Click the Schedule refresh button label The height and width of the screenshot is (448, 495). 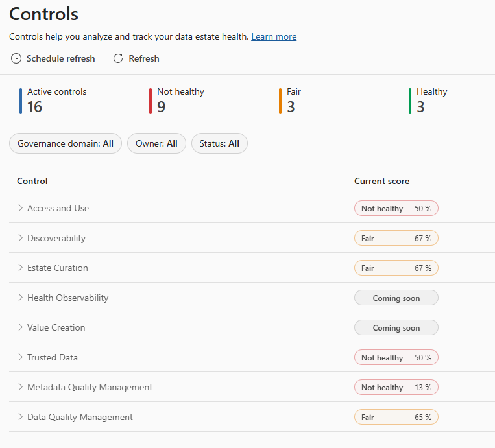click(60, 59)
